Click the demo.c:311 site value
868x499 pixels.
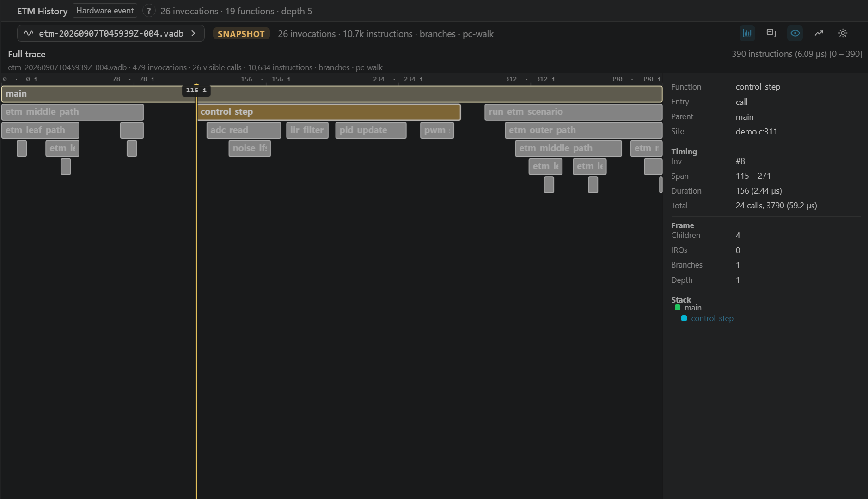pyautogui.click(x=757, y=132)
